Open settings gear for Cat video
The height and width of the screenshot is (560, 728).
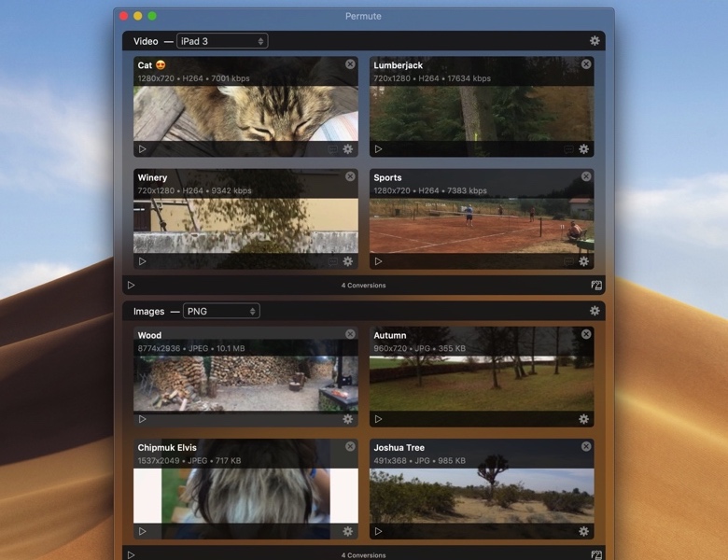pos(348,149)
